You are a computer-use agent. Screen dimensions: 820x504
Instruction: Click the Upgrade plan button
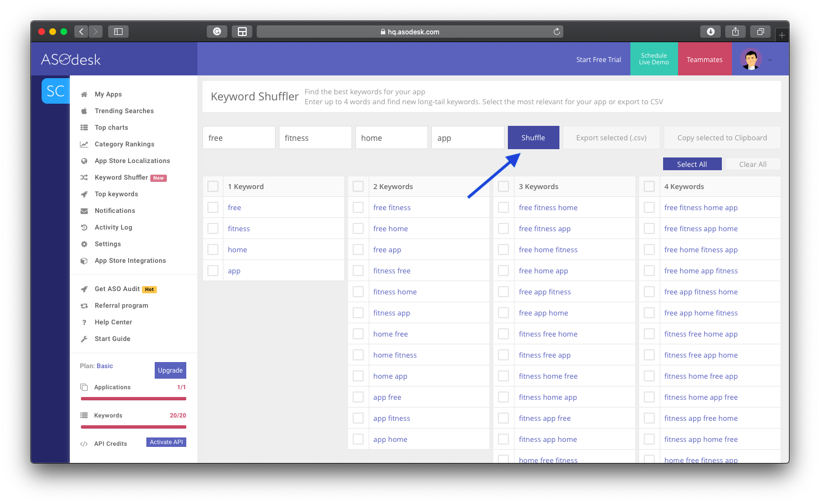[170, 370]
